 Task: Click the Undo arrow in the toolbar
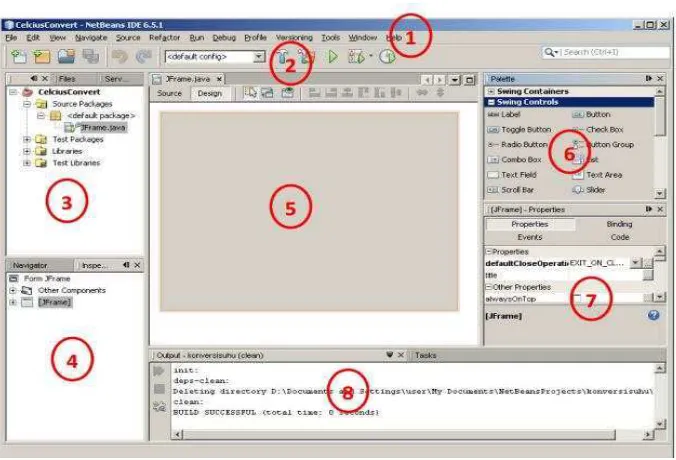(x=120, y=56)
